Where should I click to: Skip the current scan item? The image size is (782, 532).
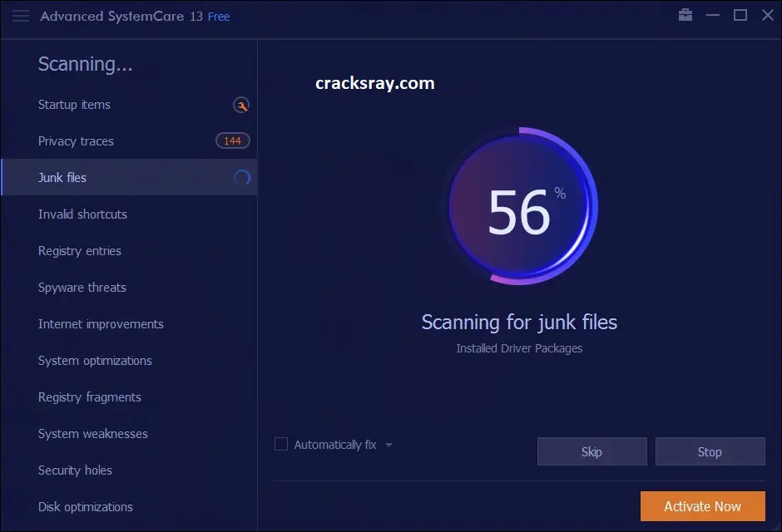(x=592, y=452)
